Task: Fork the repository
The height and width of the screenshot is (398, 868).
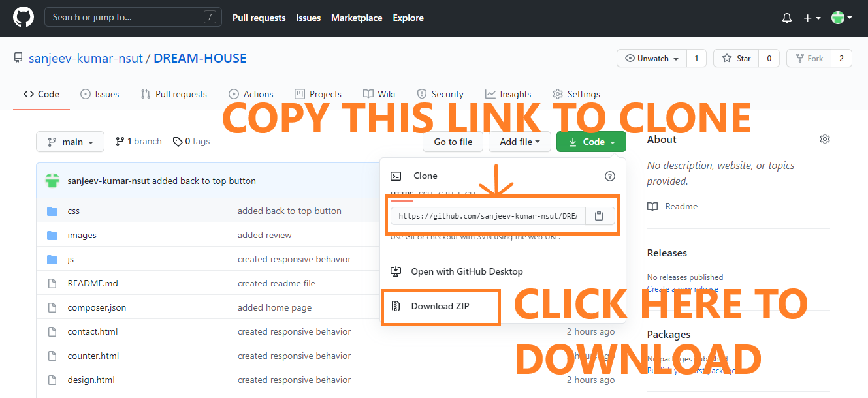Action: pos(809,58)
